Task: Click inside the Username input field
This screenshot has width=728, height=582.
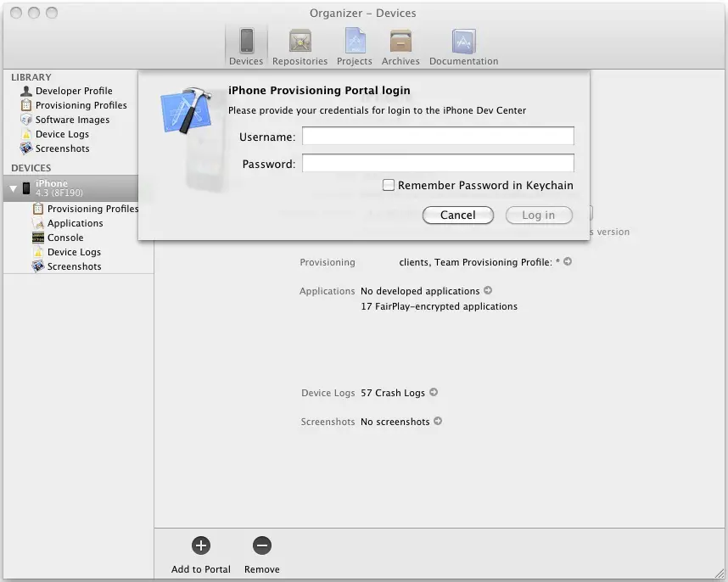Action: [x=438, y=135]
